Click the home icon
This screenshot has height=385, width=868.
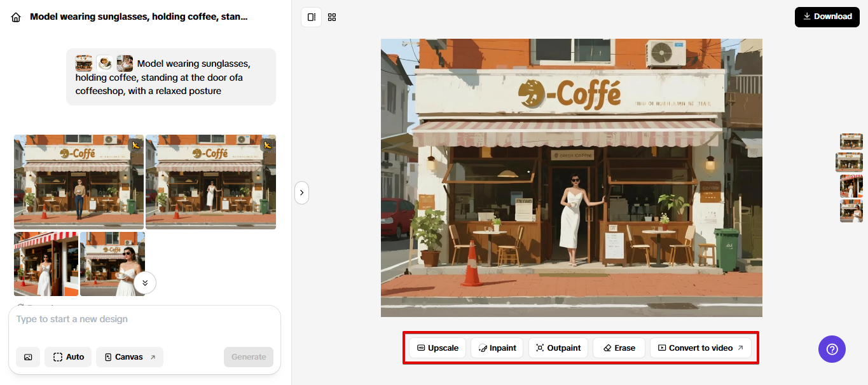[x=16, y=17]
